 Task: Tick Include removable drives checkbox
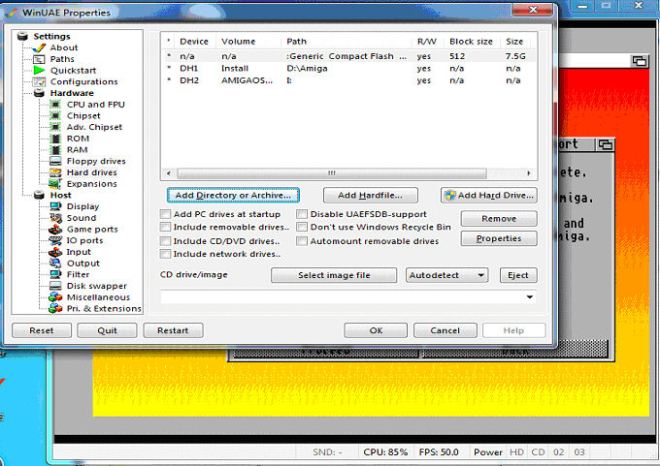[166, 227]
